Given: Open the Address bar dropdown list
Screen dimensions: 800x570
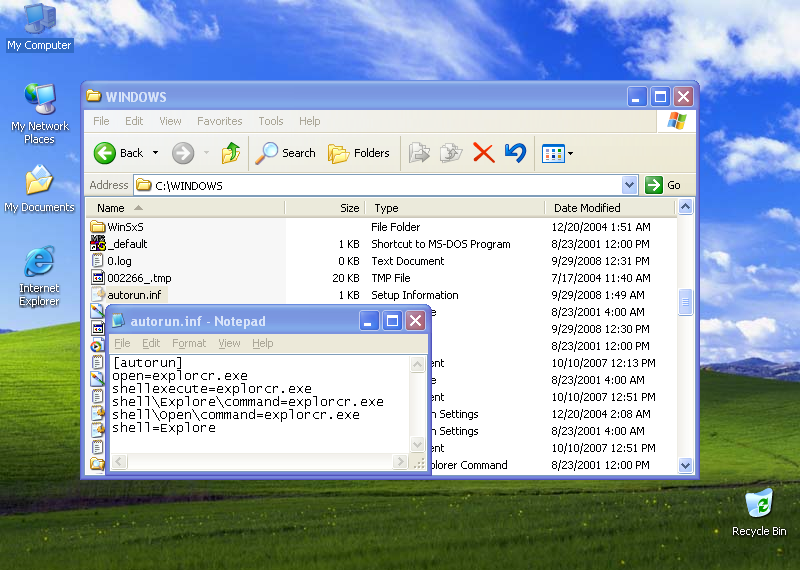Looking at the screenshot, I should [x=630, y=185].
